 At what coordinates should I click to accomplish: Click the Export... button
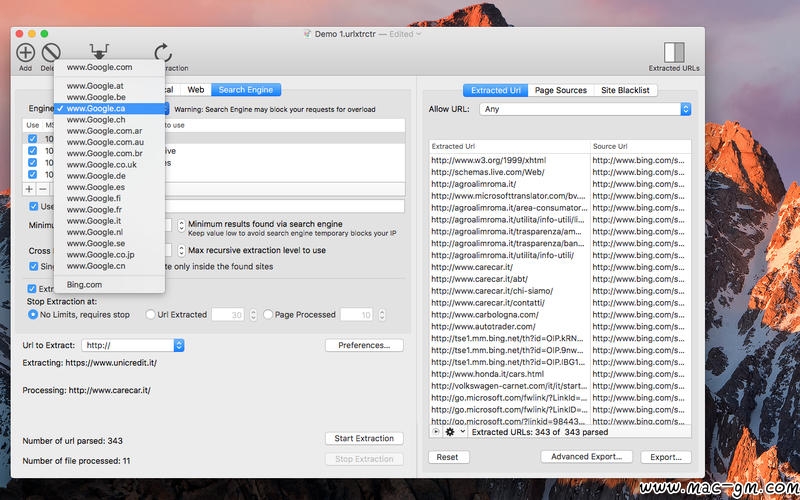tap(666, 457)
